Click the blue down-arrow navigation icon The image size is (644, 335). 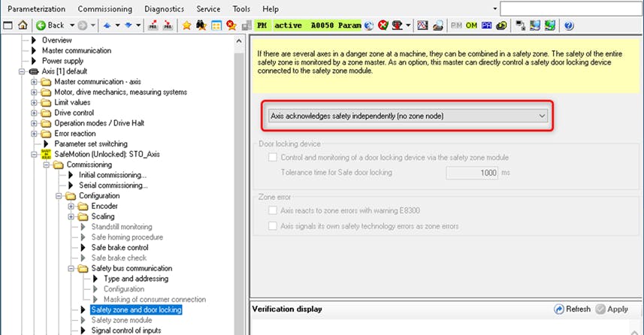128,26
